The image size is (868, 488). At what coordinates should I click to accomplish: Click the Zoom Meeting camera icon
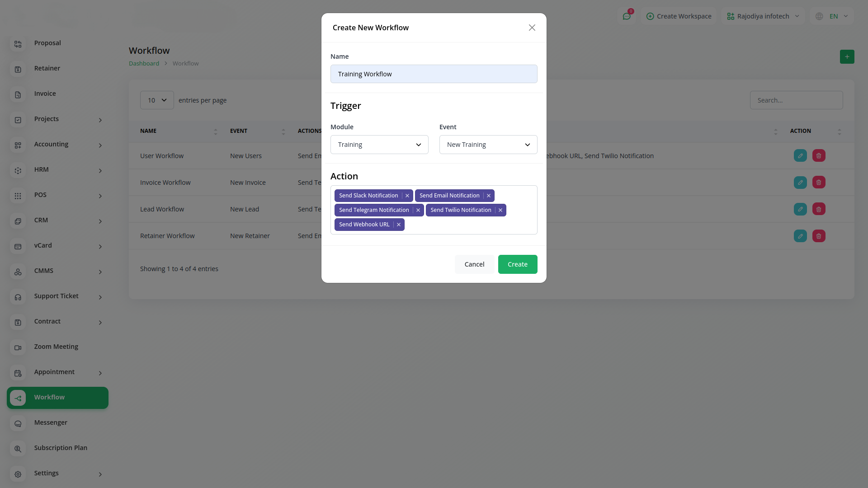(x=18, y=347)
